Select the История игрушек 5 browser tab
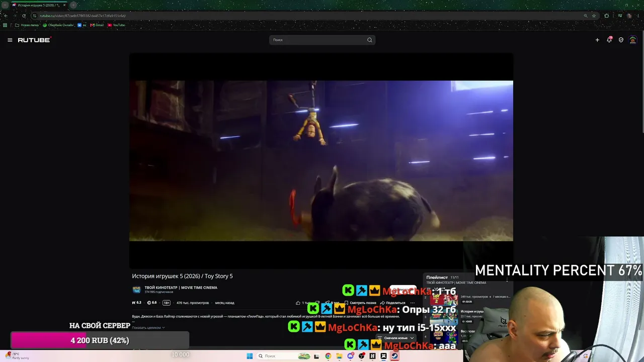The width and height of the screenshot is (644, 362). 39,5
